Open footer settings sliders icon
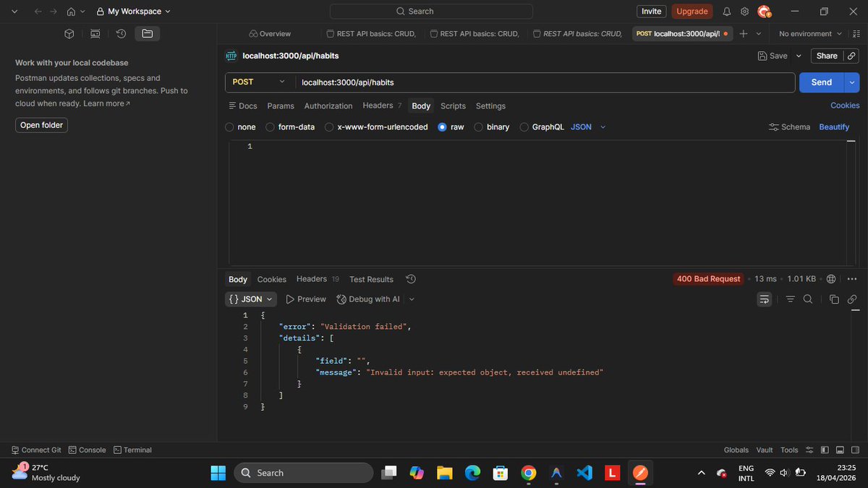Viewport: 868px width, 488px height. pyautogui.click(x=810, y=450)
